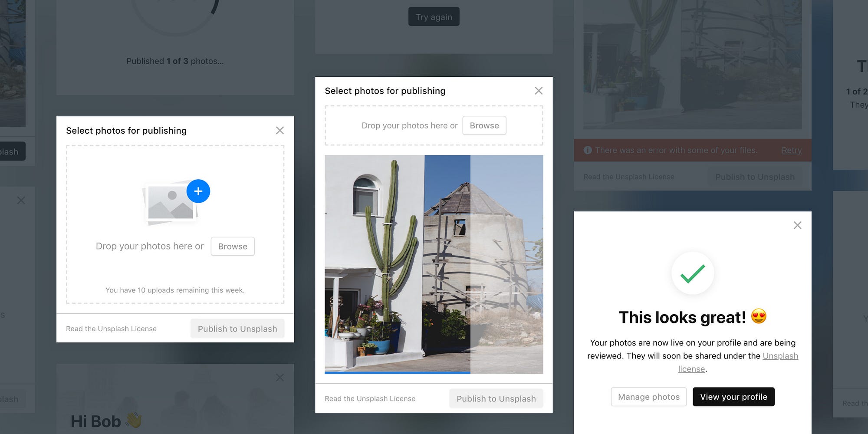
Task: Click the blue plus add-photo icon
Action: [x=198, y=191]
